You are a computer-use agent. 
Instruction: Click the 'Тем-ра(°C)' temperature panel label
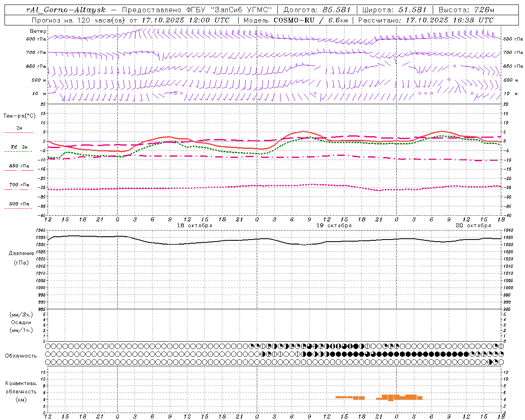coord(19,116)
